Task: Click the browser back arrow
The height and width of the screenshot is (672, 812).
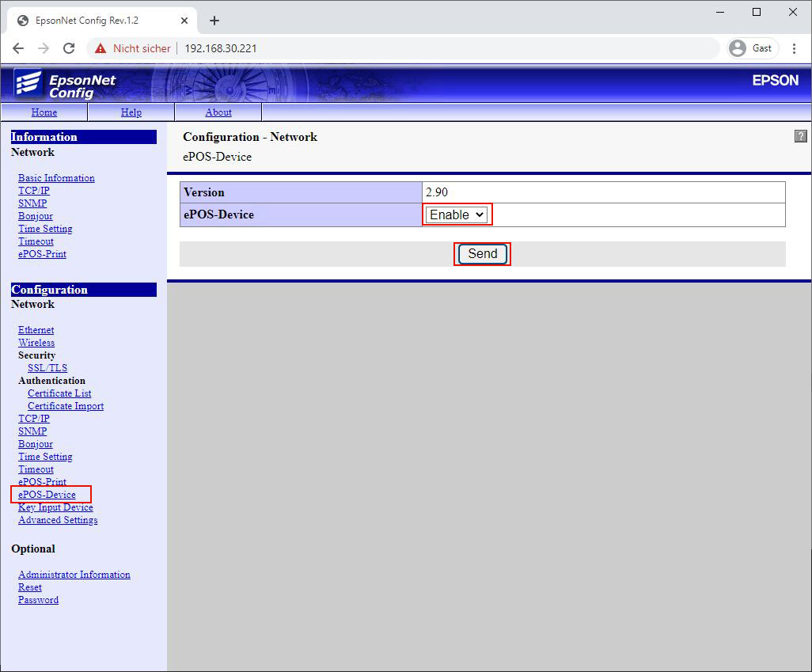Action: (18, 48)
